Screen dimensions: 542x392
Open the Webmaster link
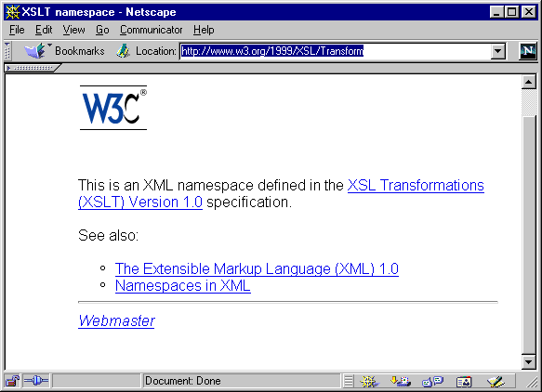point(116,320)
